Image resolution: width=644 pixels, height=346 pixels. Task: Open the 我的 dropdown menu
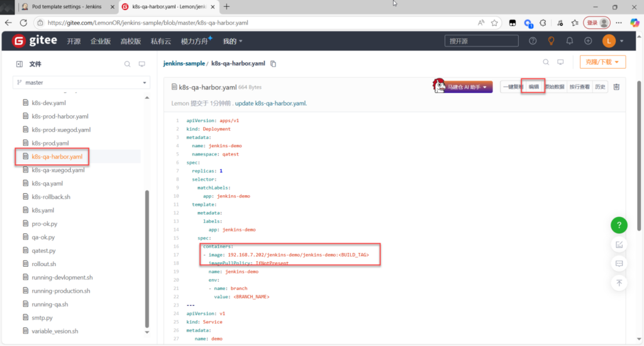[x=232, y=41]
